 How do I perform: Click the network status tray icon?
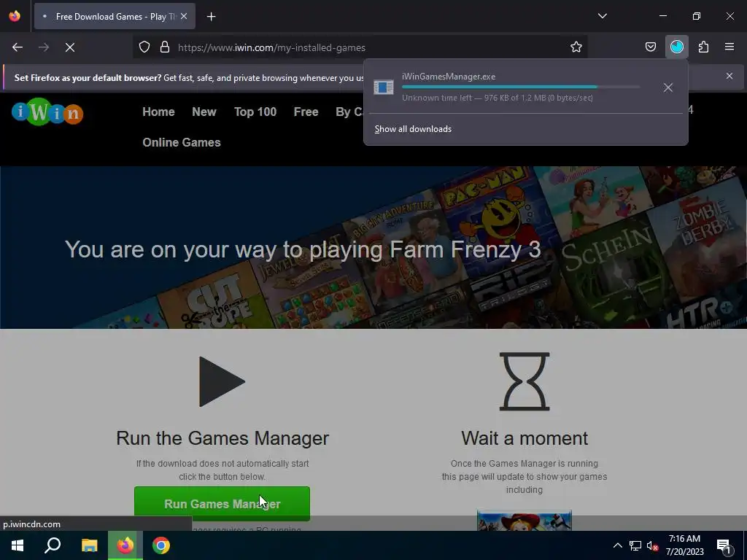pos(635,545)
